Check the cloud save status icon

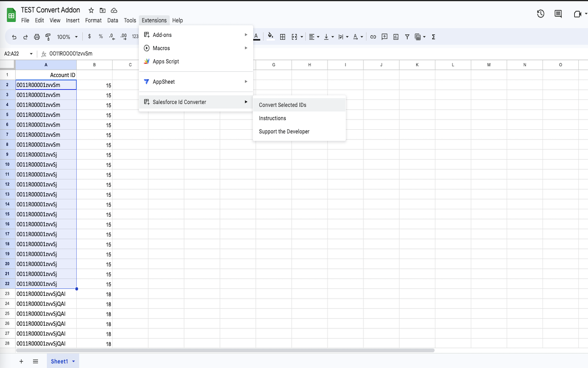[114, 10]
